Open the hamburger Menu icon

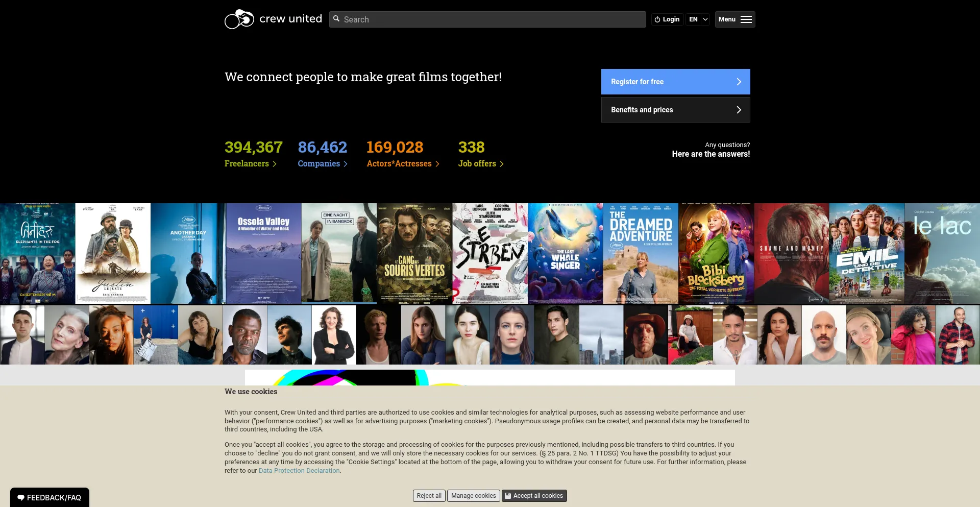tap(746, 19)
